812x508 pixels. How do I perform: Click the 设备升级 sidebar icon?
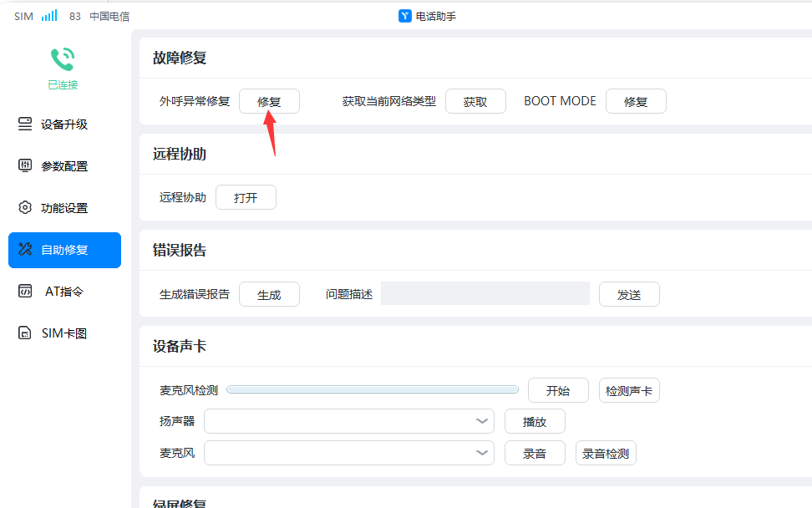[25, 124]
